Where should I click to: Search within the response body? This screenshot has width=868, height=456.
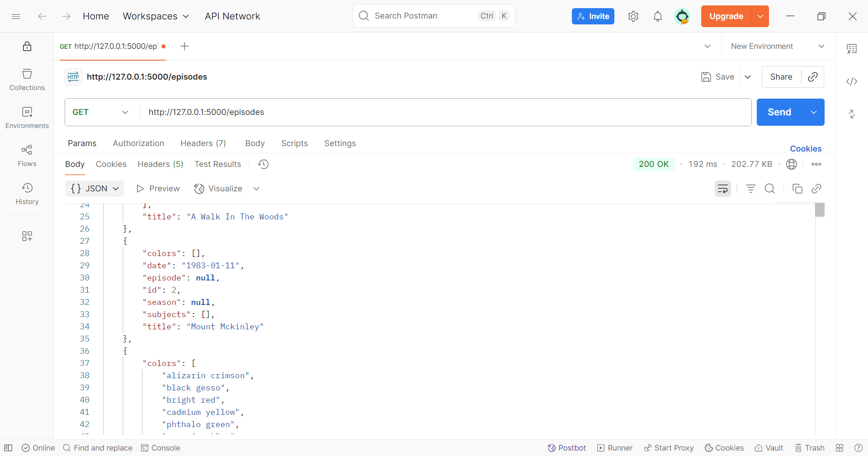tap(770, 189)
